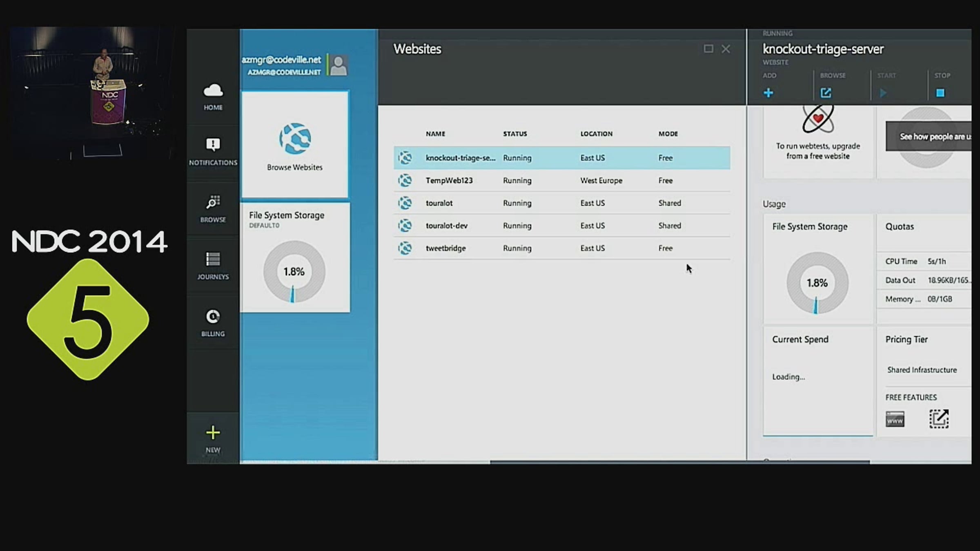Click the website icon beside TempWeb123
The width and height of the screenshot is (980, 551).
pos(405,180)
